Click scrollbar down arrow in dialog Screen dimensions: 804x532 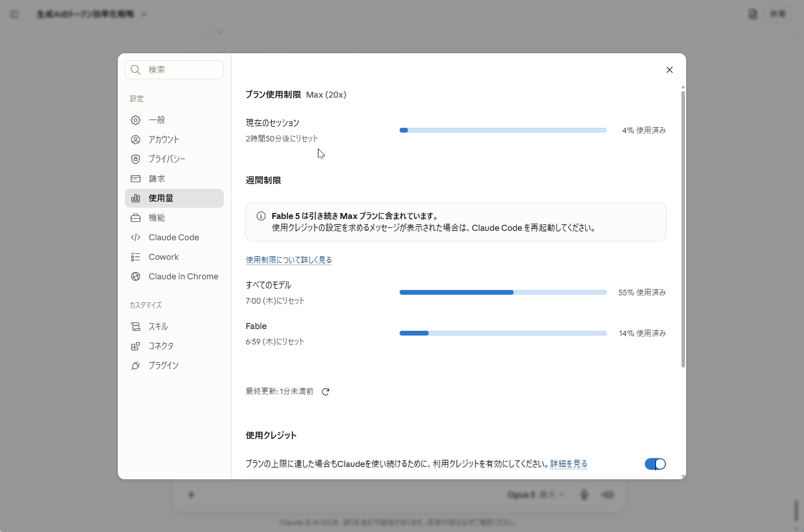tap(683, 476)
